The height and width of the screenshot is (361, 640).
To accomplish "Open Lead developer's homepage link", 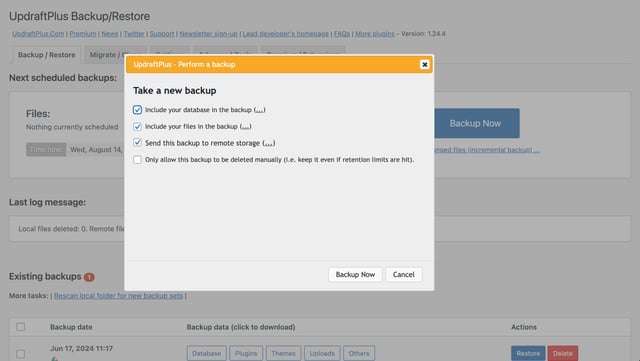I will [286, 34].
